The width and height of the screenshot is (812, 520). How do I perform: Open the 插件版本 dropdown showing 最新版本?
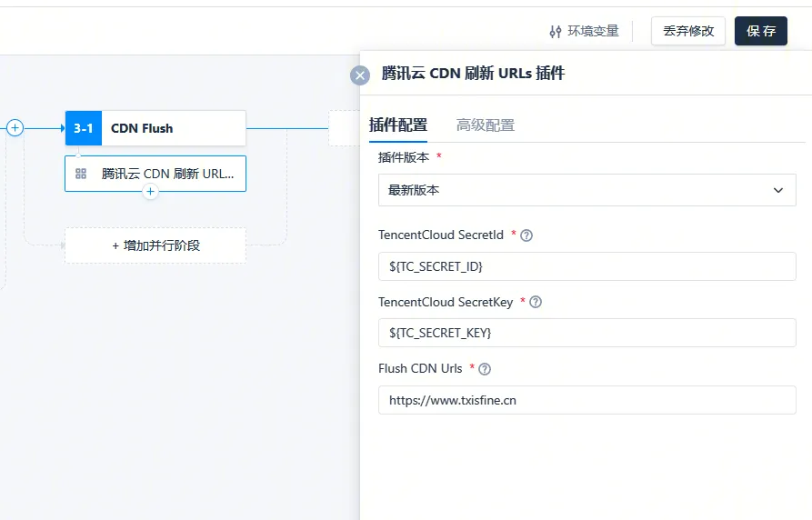(573, 190)
